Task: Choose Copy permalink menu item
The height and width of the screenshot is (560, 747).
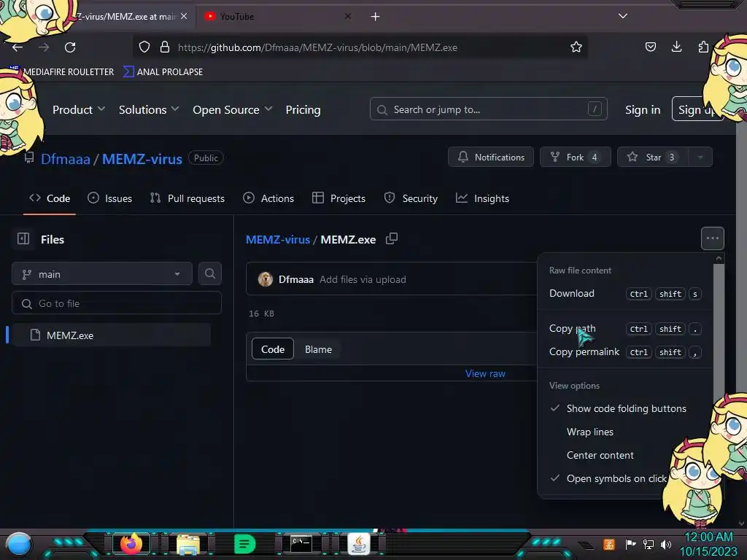Action: (x=625, y=352)
